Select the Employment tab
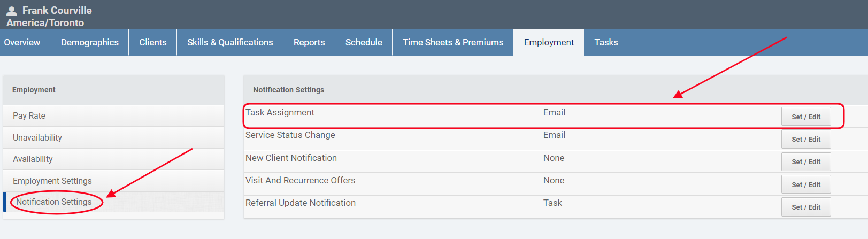Screen dimensions: 868x239 [549, 42]
